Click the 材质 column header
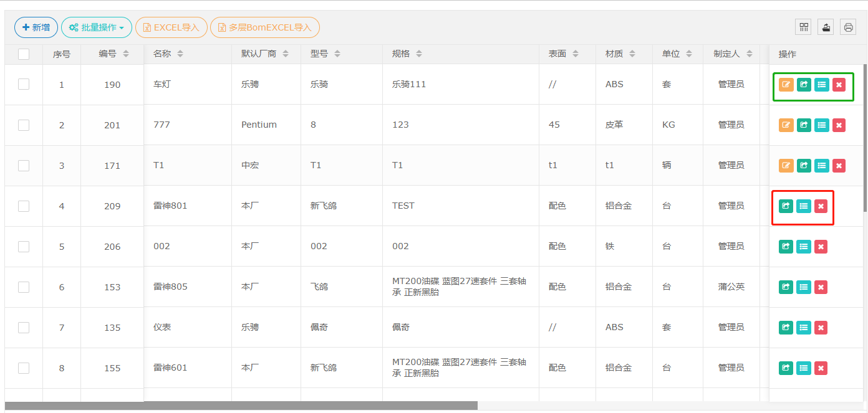 pos(614,54)
